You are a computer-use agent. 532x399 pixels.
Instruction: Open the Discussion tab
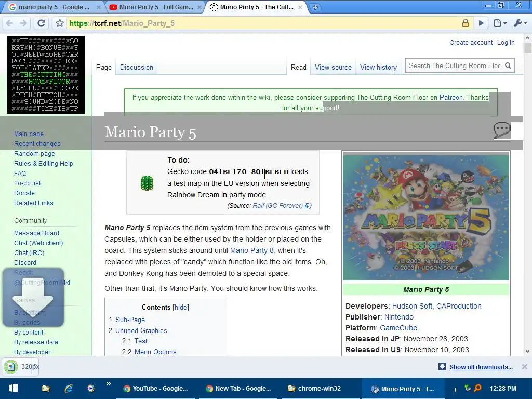(x=137, y=67)
